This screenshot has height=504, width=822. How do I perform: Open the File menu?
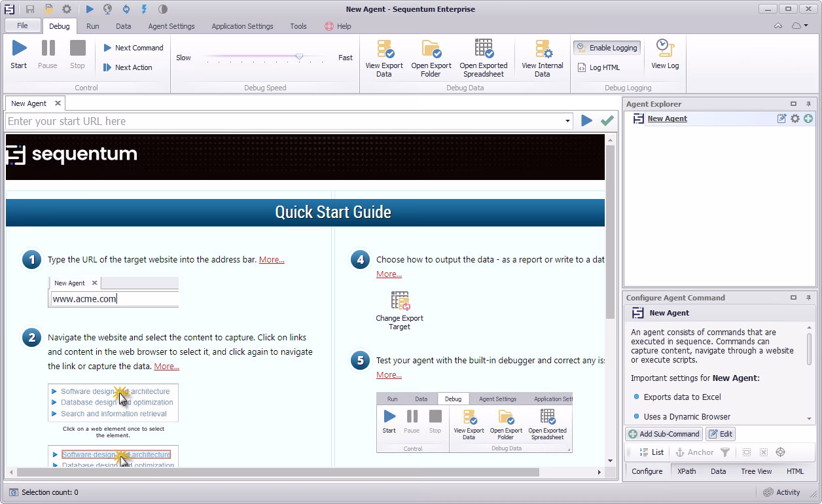click(23, 26)
